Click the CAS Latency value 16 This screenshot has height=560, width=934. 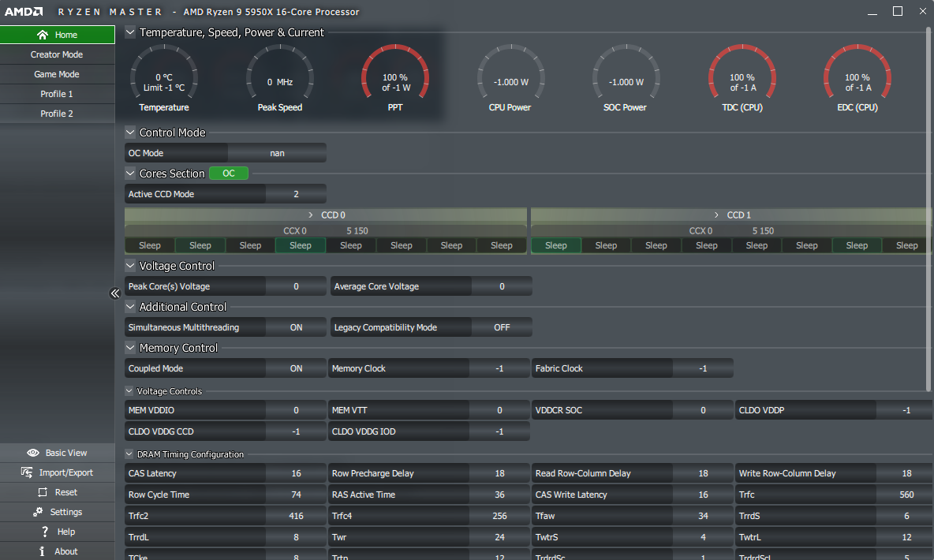click(296, 473)
